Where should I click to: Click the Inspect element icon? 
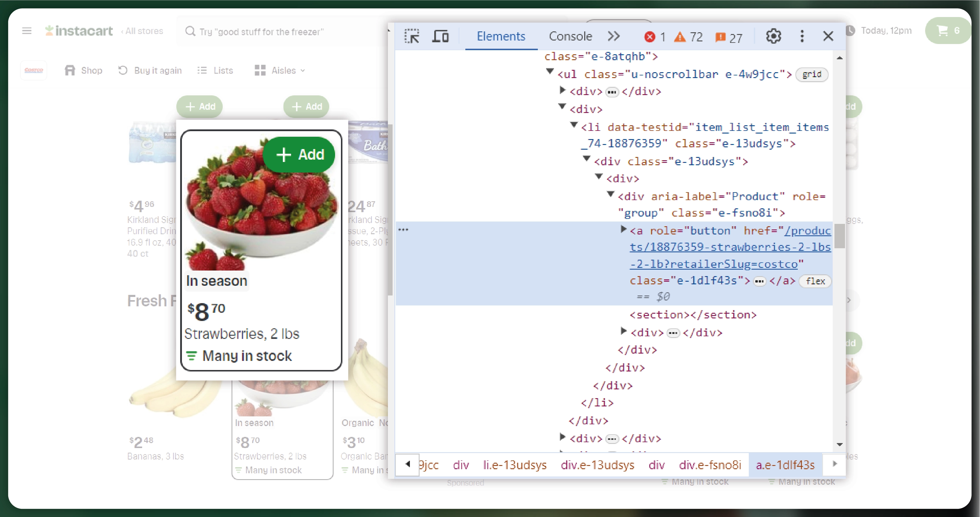point(412,36)
